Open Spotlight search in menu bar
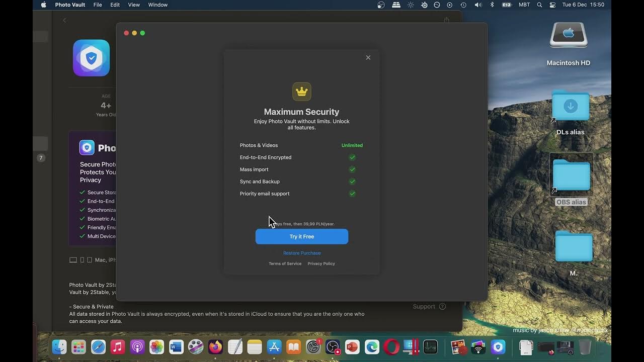This screenshot has height=362, width=644. [x=539, y=5]
